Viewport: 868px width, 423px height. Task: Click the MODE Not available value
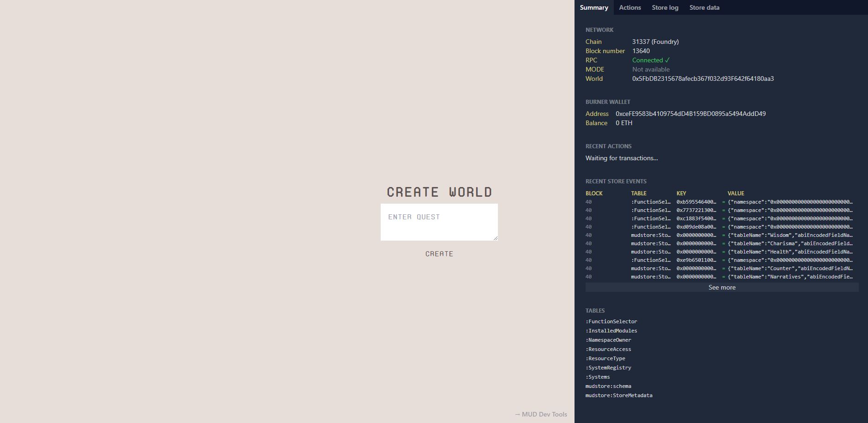tap(651, 69)
